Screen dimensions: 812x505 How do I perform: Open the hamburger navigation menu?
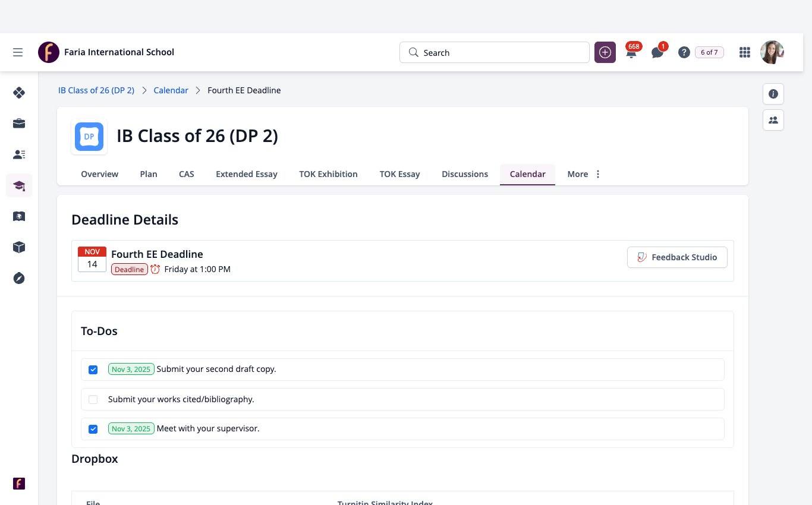(x=18, y=52)
